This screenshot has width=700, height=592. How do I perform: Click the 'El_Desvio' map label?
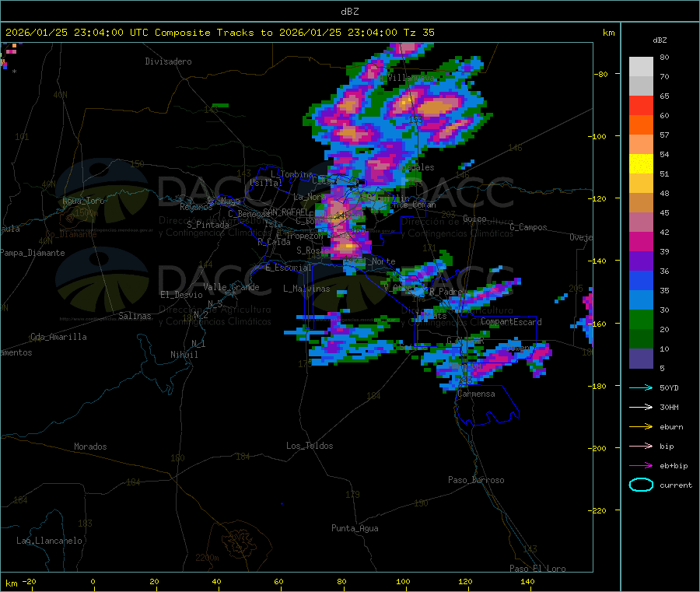(181, 295)
